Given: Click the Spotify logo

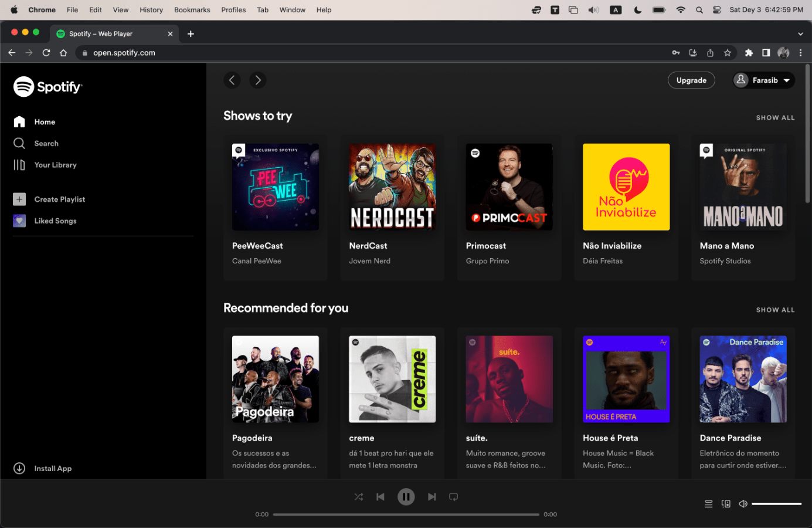Looking at the screenshot, I should pos(48,87).
